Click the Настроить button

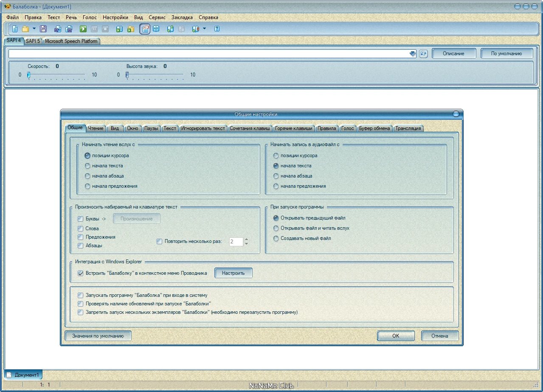click(x=234, y=273)
